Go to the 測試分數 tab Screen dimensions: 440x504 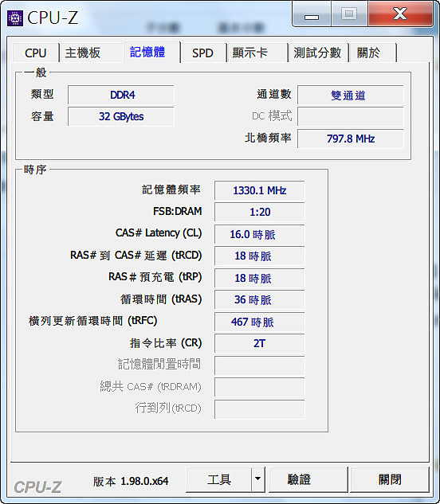coord(317,53)
